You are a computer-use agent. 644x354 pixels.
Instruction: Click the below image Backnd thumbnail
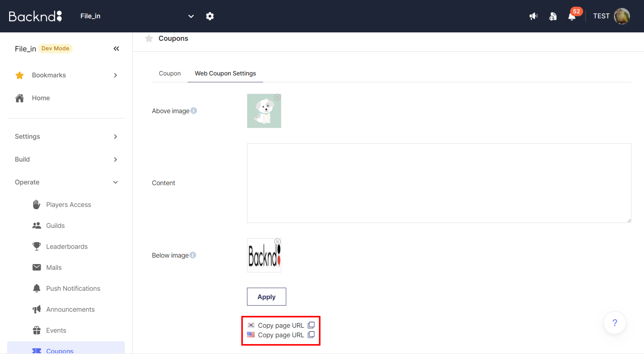click(x=264, y=255)
